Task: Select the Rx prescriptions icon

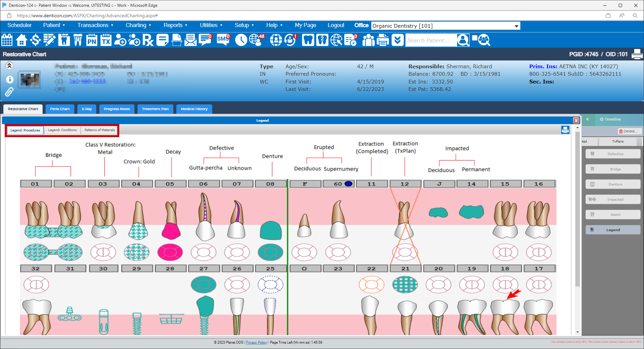Action: (148, 40)
